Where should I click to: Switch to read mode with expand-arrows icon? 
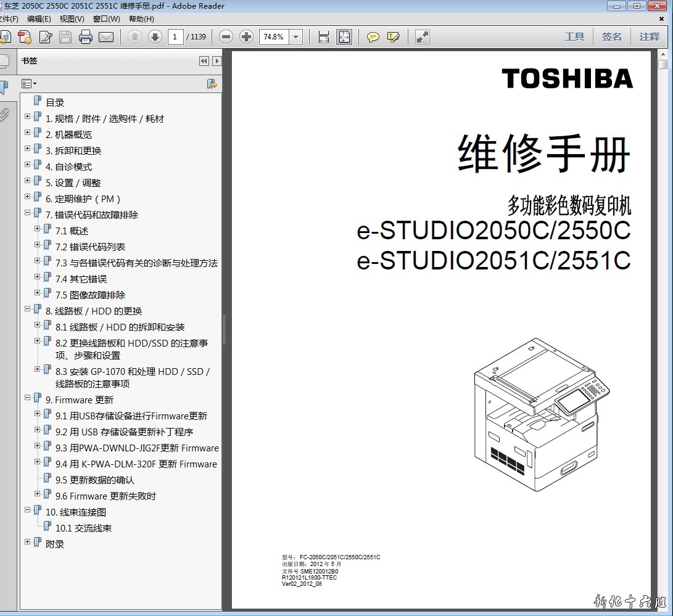pyautogui.click(x=422, y=37)
